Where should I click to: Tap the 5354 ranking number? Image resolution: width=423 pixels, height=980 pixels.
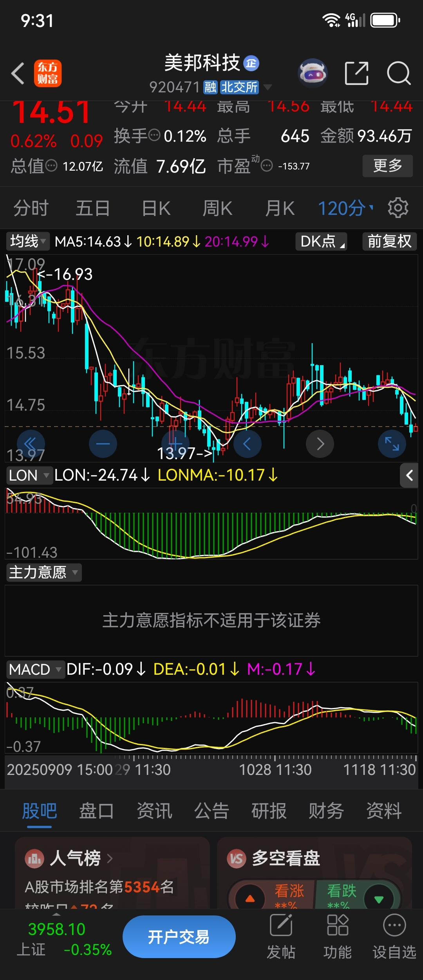pyautogui.click(x=142, y=887)
